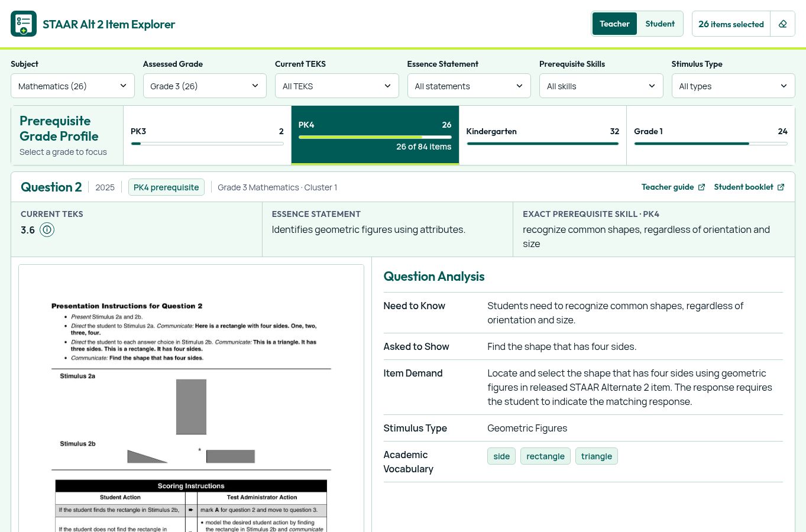Click the Student booklet external link icon
This screenshot has width=806, height=532.
click(781, 187)
